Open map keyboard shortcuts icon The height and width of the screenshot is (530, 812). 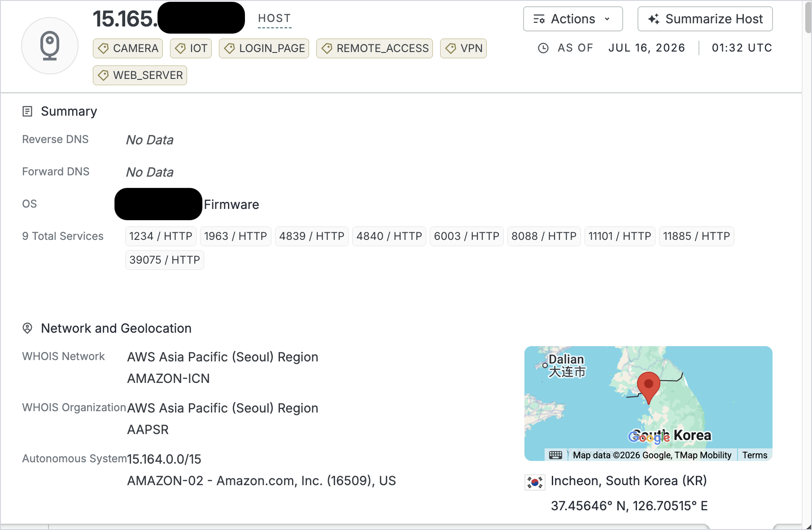point(555,455)
